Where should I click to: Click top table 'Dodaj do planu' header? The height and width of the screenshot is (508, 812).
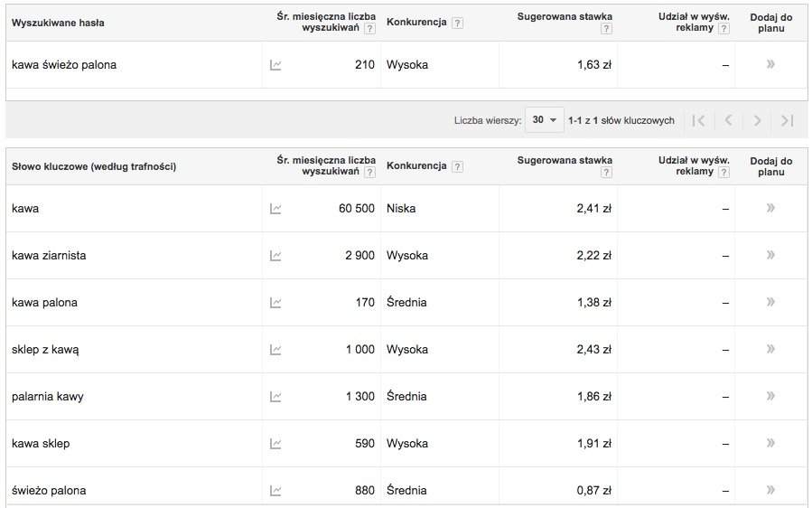pos(770,23)
